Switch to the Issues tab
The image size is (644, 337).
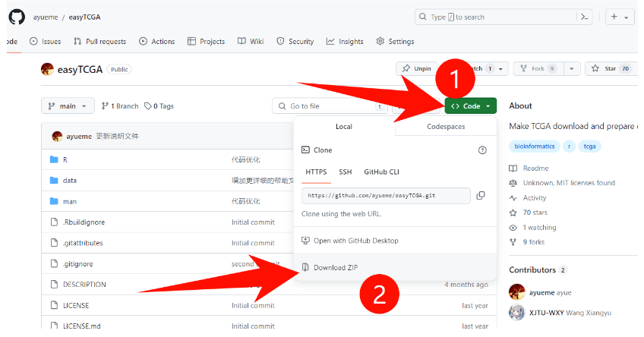pyautogui.click(x=45, y=42)
